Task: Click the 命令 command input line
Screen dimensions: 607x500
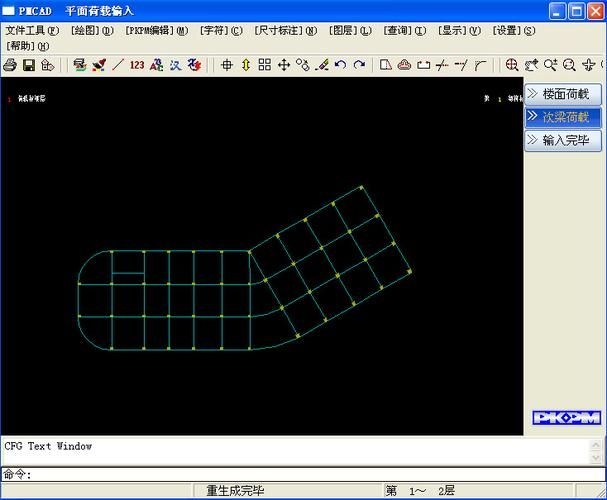Action: 300,474
